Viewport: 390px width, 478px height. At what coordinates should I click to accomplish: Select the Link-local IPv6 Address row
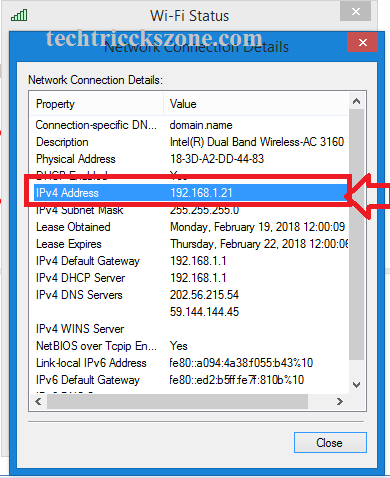tap(190, 363)
